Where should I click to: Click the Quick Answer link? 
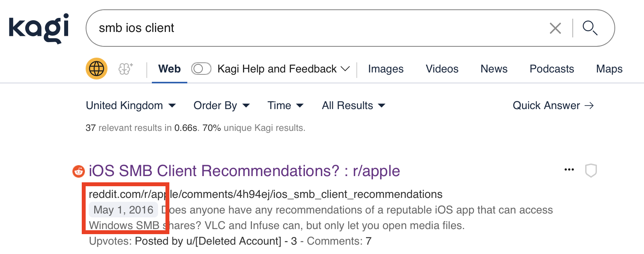pyautogui.click(x=553, y=106)
